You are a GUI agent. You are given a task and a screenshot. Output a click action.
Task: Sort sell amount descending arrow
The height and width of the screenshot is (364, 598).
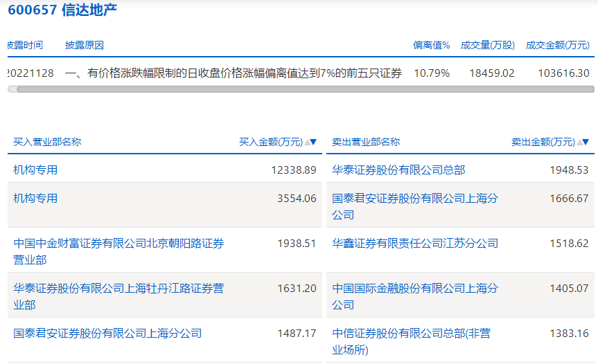(x=586, y=142)
